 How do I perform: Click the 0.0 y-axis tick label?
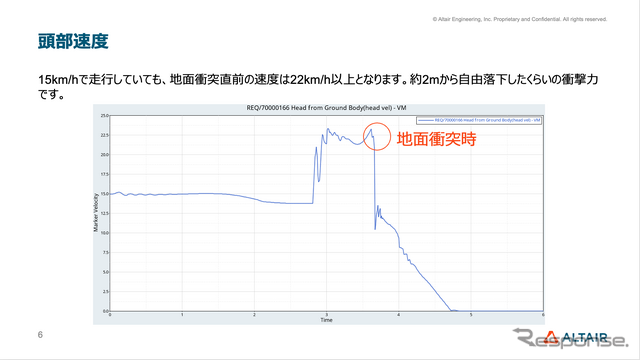pos(105,311)
